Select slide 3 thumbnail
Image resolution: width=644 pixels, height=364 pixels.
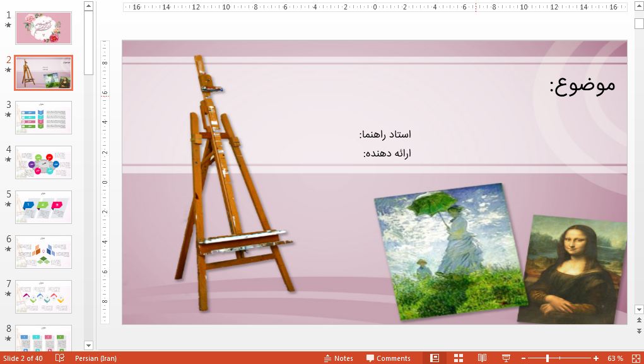pyautogui.click(x=43, y=117)
